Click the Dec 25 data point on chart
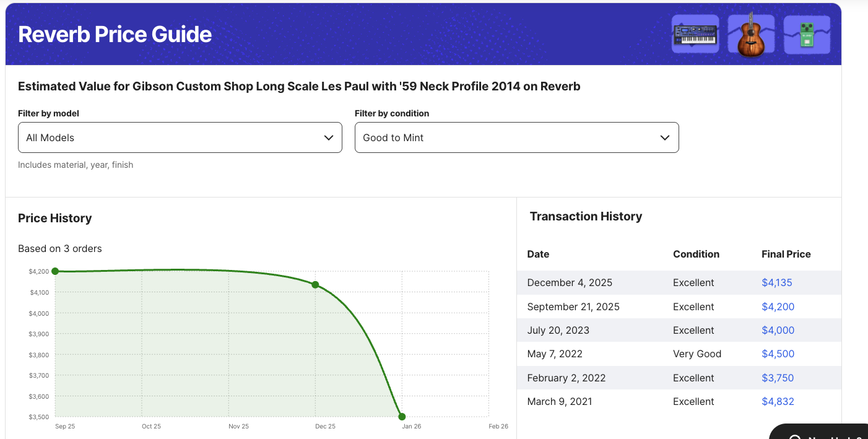This screenshot has height=439, width=868. coord(315,285)
